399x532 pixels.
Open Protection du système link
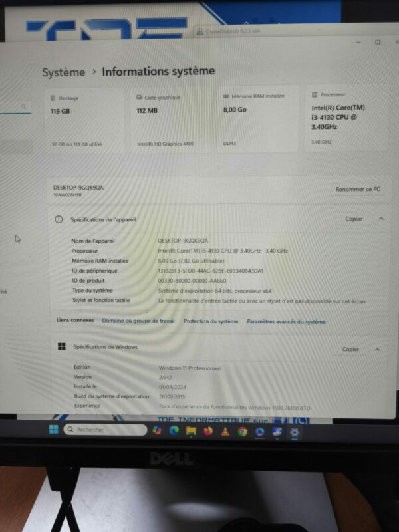tap(211, 321)
